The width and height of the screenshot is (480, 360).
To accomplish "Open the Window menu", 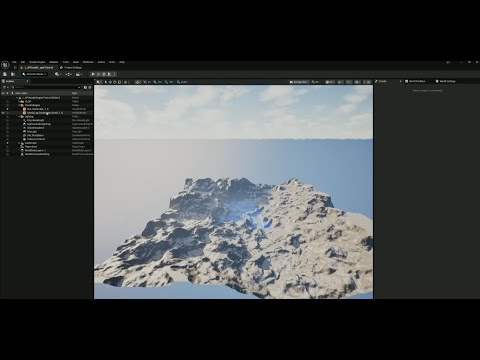I will (54, 62).
